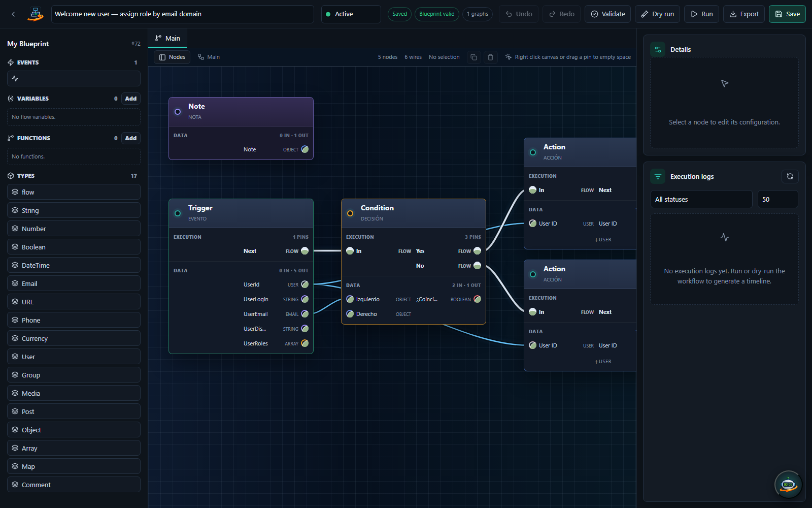Click the Execution logs filter icon
Screen dimensions: 812x508
658,176
